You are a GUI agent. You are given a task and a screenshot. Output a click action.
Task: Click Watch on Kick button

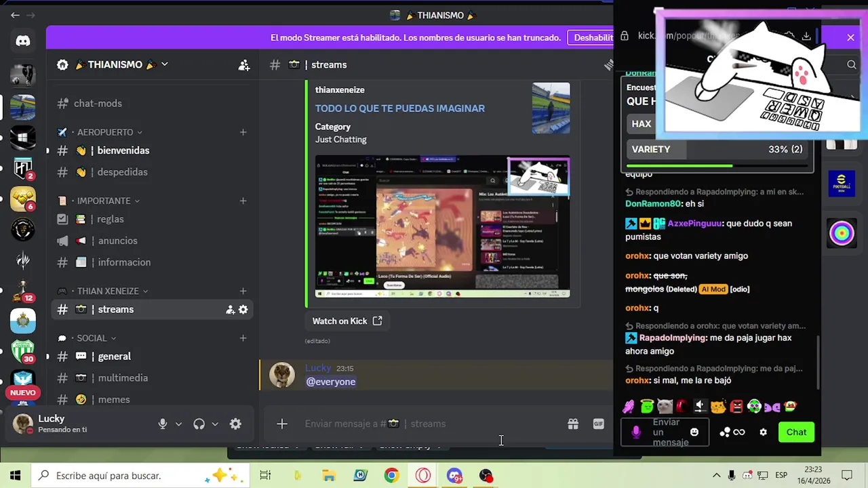[347, 321]
